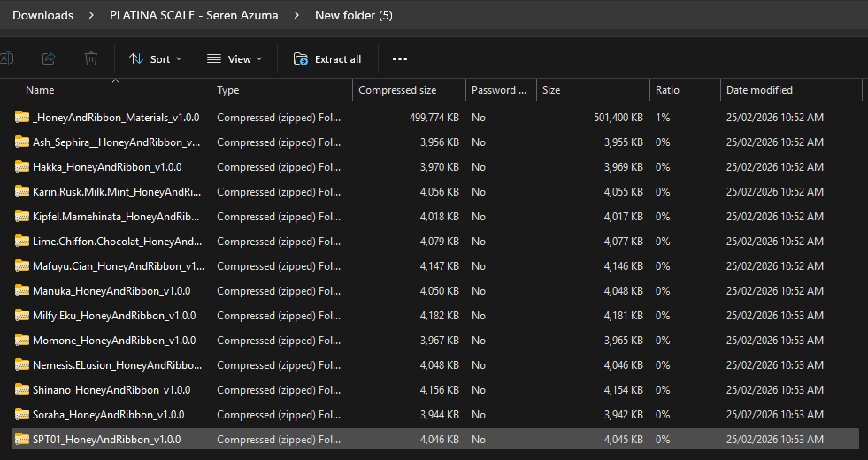
Task: Sort by Ratio column header
Action: click(667, 89)
